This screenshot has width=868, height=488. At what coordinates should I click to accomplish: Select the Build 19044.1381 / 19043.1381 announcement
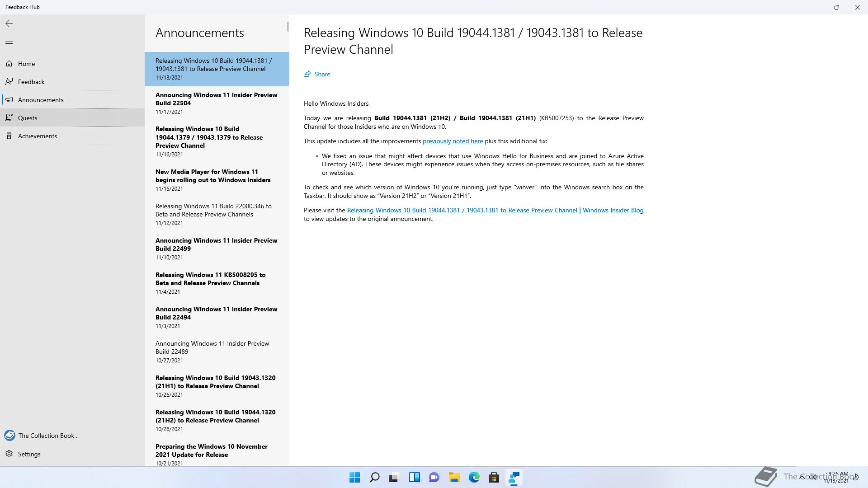(x=217, y=69)
